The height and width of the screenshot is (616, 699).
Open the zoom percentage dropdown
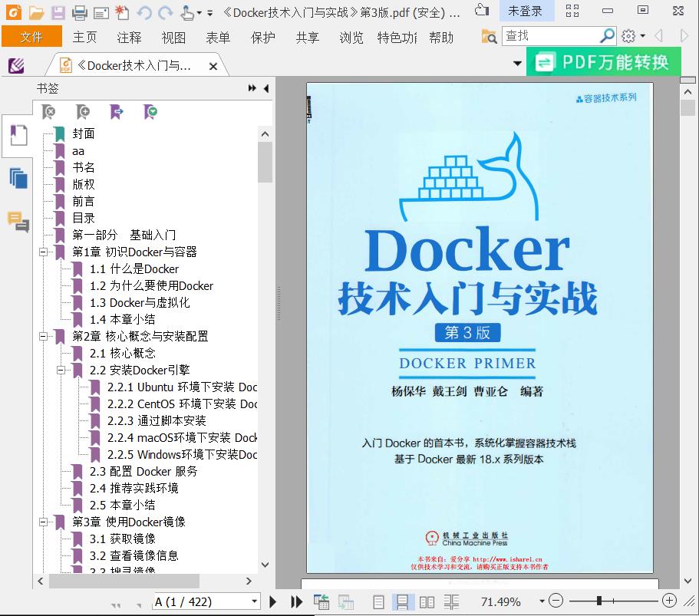(542, 601)
